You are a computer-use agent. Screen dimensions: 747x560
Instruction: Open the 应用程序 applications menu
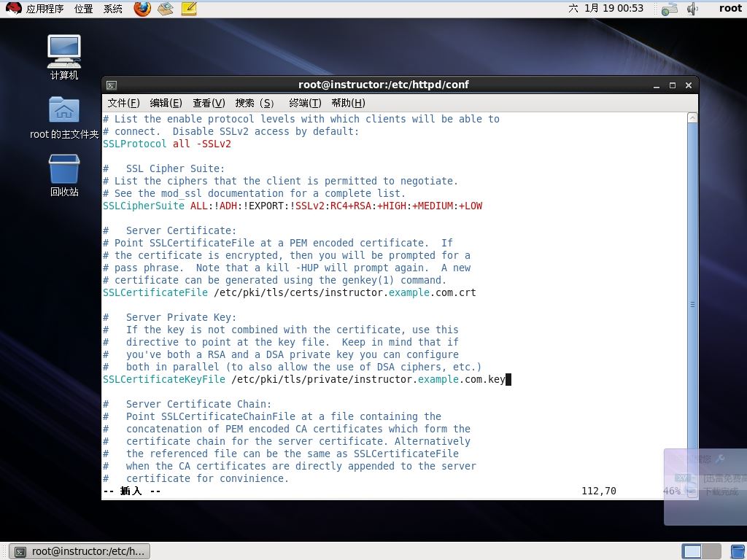pos(44,9)
